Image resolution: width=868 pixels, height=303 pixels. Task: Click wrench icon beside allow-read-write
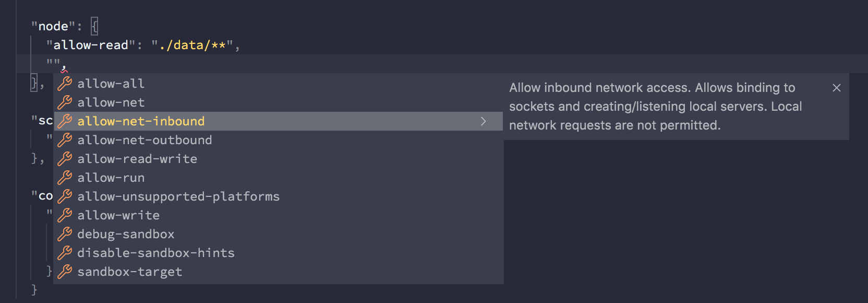pyautogui.click(x=65, y=159)
